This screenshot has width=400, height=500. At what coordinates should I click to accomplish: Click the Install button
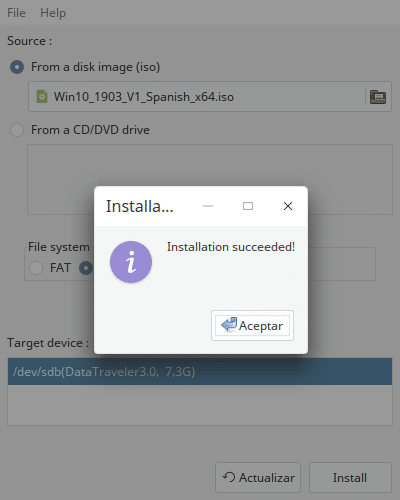click(x=350, y=477)
